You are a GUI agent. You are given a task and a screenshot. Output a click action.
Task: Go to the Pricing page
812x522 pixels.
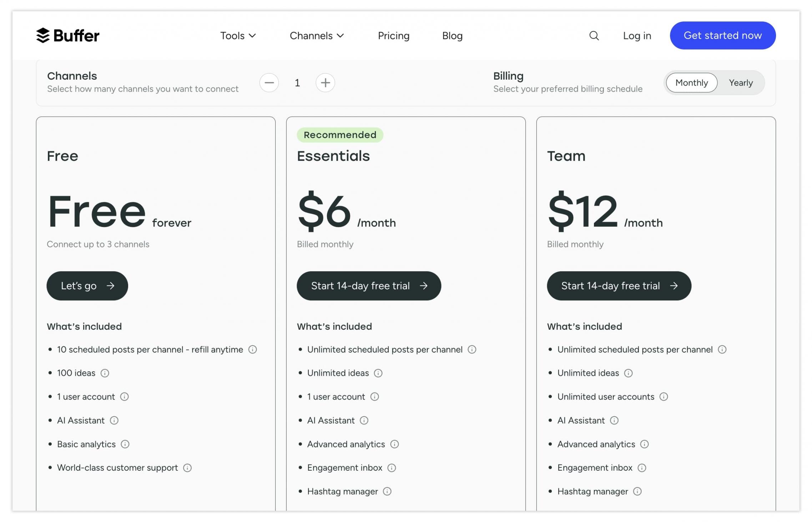pos(393,36)
